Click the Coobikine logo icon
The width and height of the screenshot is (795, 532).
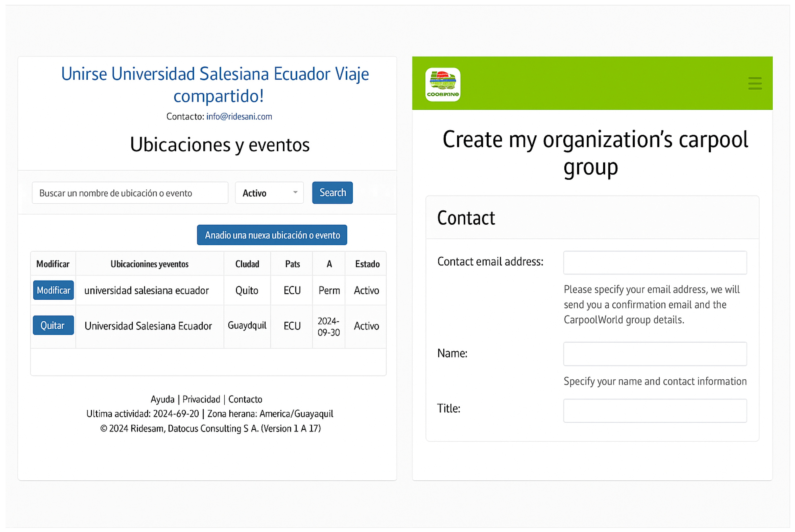443,84
